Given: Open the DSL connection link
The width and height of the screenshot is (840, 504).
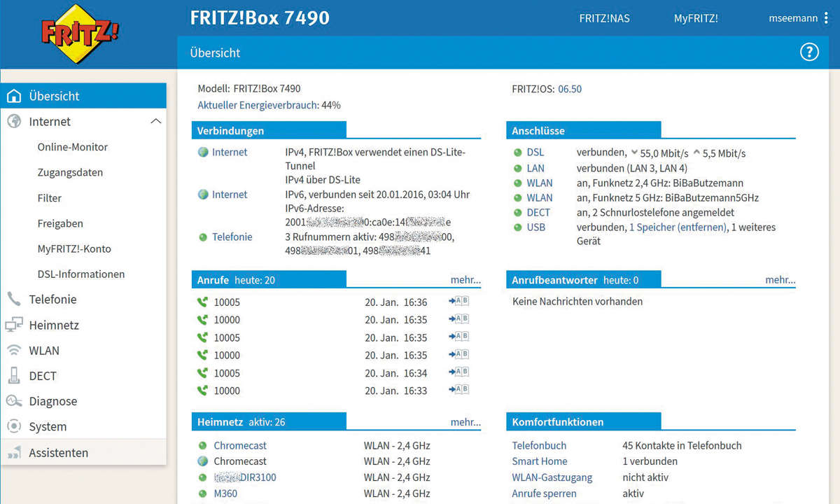Looking at the screenshot, I should pos(535,153).
